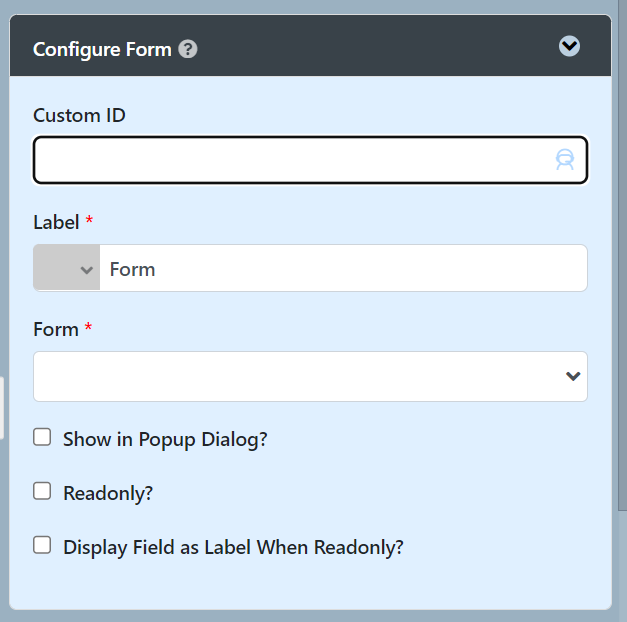Viewport: 627px width, 622px height.
Task: Click the help question mark icon
Action: click(x=187, y=49)
